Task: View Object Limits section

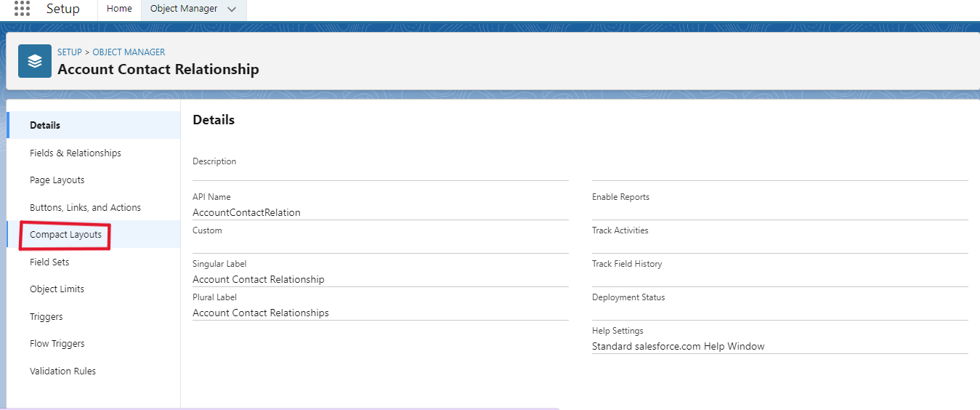Action: coord(57,289)
